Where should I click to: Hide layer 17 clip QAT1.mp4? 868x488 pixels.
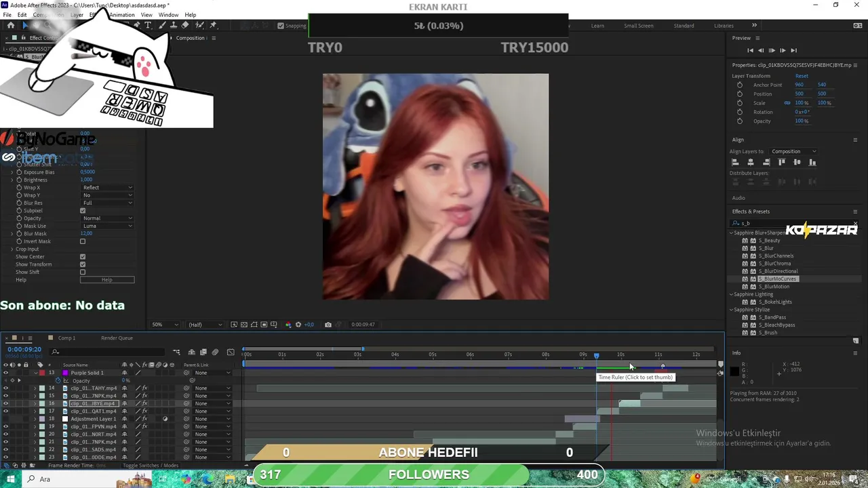(x=5, y=411)
